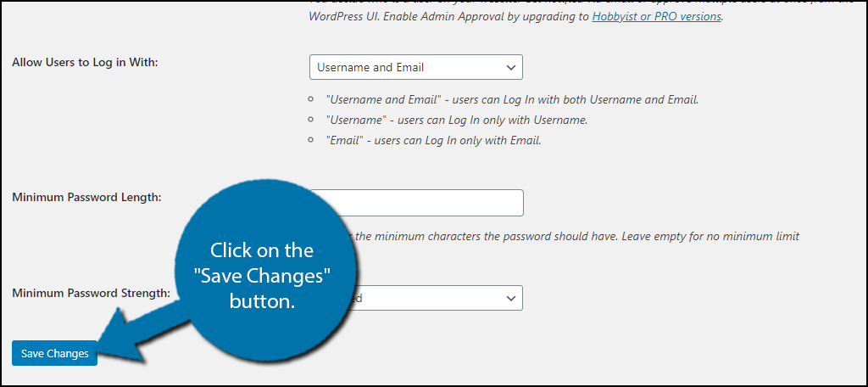The image size is (868, 387).
Task: Expand the login method dropdown chevron
Action: (510, 67)
